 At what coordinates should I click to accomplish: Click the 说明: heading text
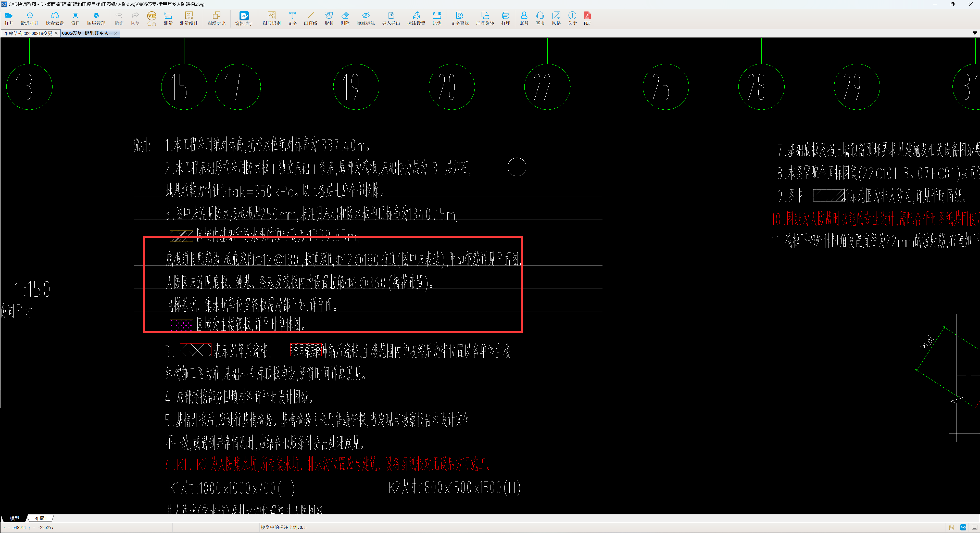(142, 145)
